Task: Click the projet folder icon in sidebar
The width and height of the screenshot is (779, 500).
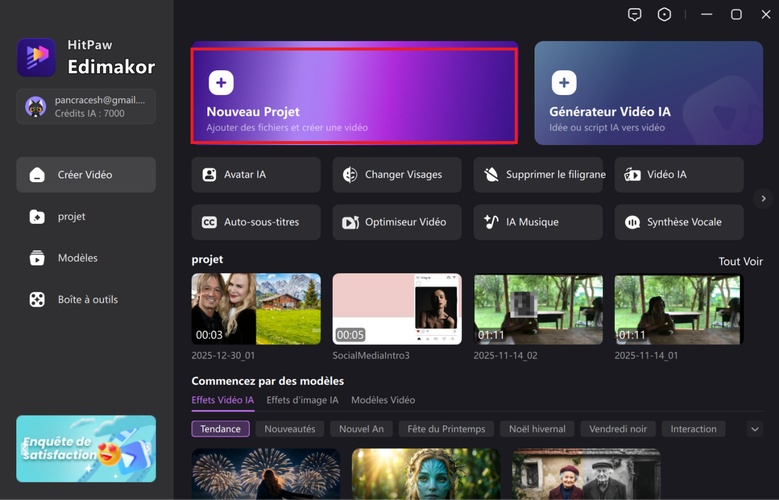Action: coord(37,217)
